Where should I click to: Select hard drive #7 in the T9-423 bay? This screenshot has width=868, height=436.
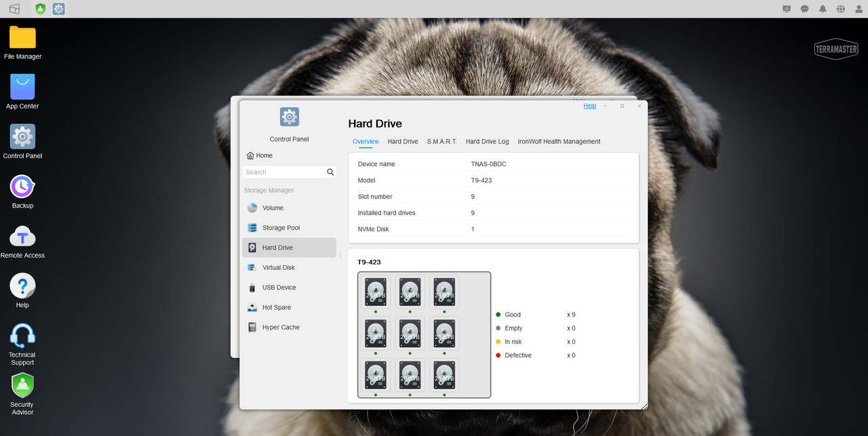(x=376, y=374)
